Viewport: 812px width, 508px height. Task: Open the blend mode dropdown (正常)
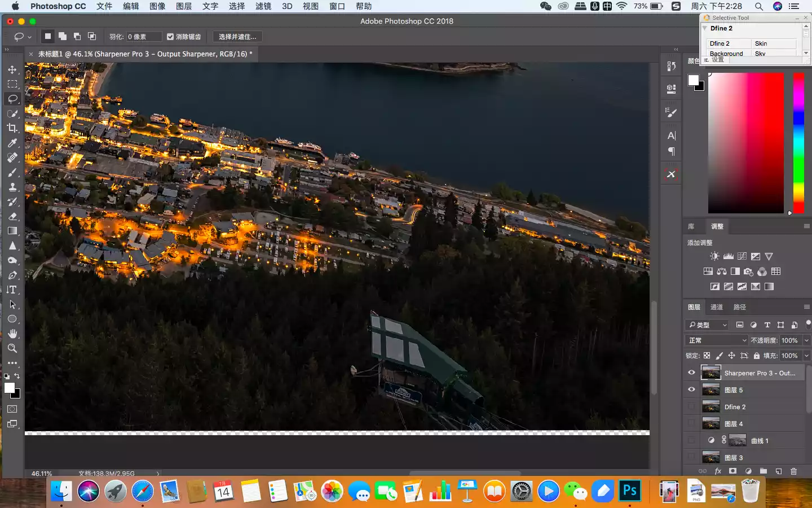(717, 340)
